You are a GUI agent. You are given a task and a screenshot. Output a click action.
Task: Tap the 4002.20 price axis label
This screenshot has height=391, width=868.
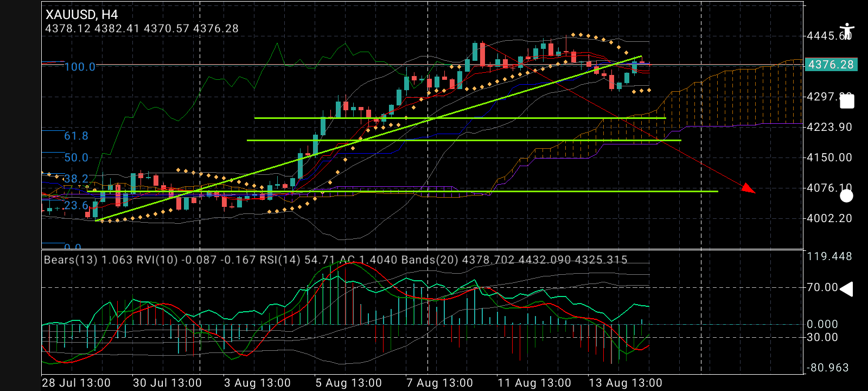829,218
